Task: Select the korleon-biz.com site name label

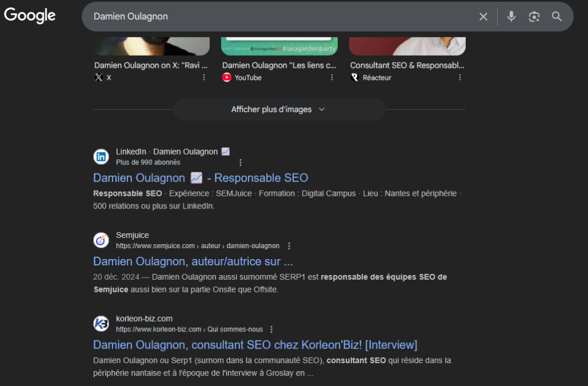Action: coord(144,319)
